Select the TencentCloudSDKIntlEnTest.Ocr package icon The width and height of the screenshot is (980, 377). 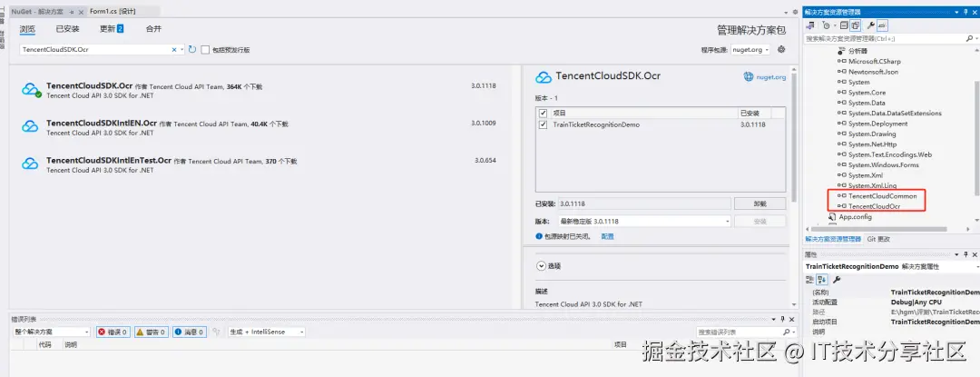30,164
